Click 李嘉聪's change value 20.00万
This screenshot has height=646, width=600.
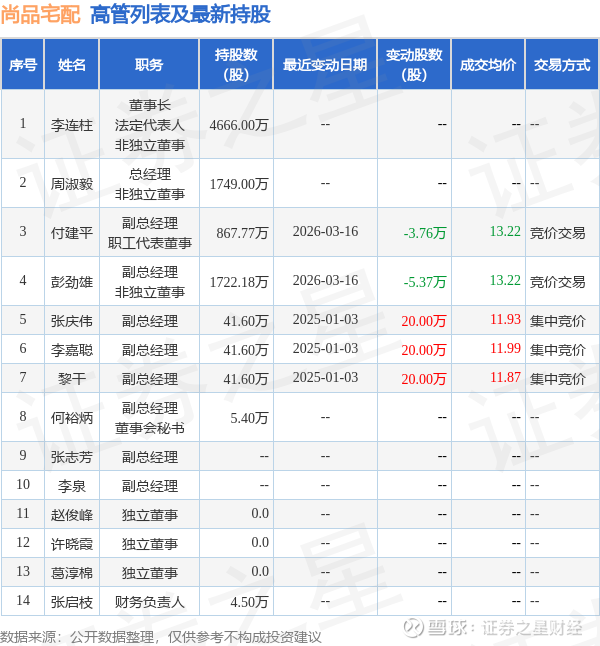click(424, 350)
